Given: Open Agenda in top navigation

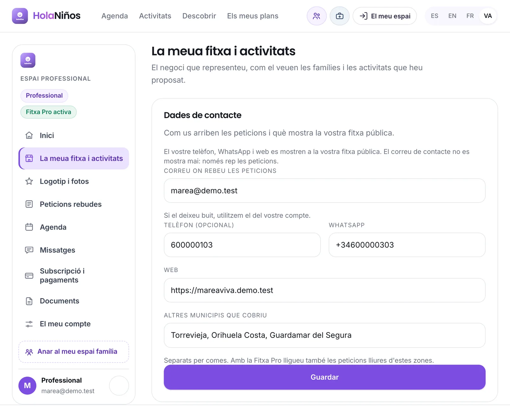Looking at the screenshot, I should click(x=114, y=16).
